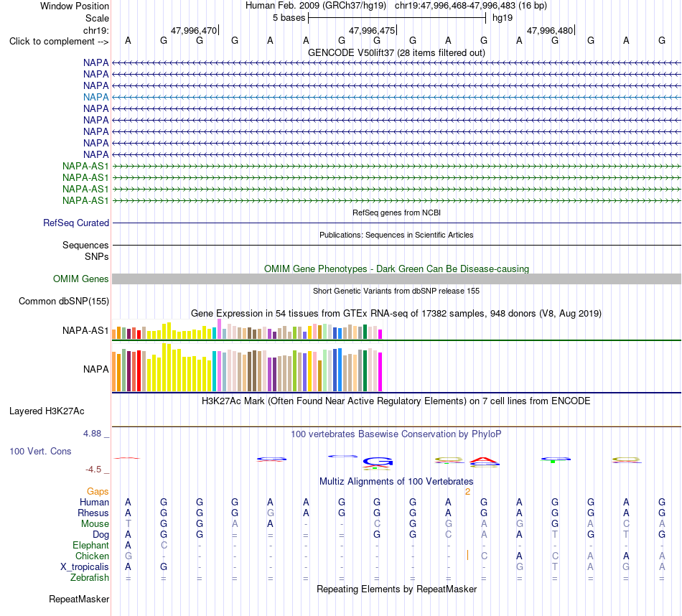
Task: Click the '5 bases' scale bar label
Action: point(289,18)
